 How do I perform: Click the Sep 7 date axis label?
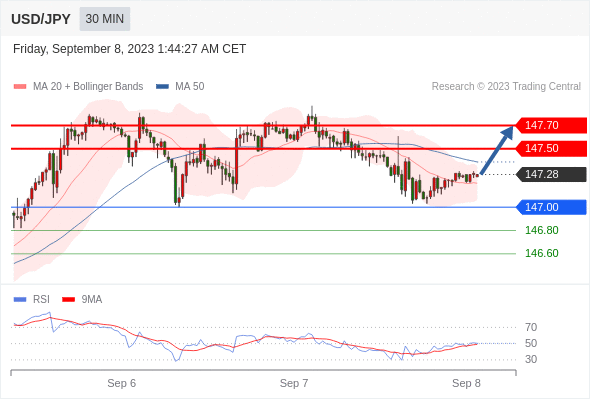click(294, 383)
